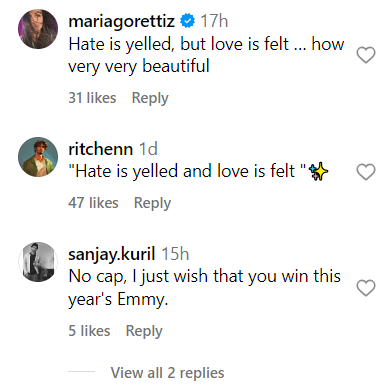The width and height of the screenshot is (389, 392).
Task: Open mariagorettiz's profile picture
Action: coord(38,29)
